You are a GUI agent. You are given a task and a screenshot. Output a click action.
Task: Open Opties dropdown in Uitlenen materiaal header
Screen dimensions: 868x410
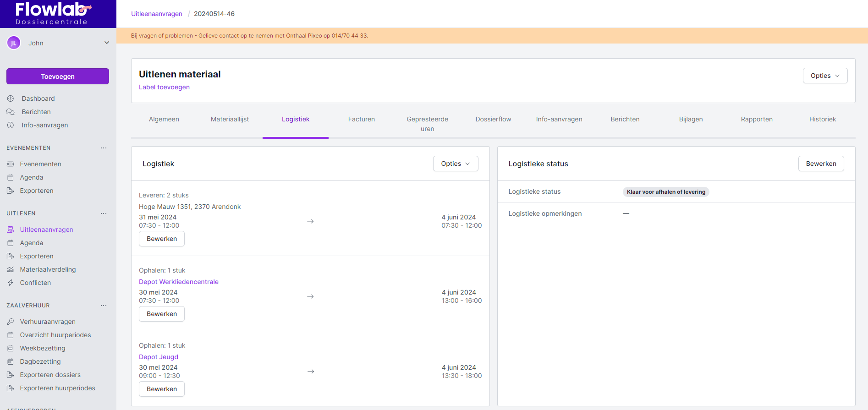click(824, 76)
